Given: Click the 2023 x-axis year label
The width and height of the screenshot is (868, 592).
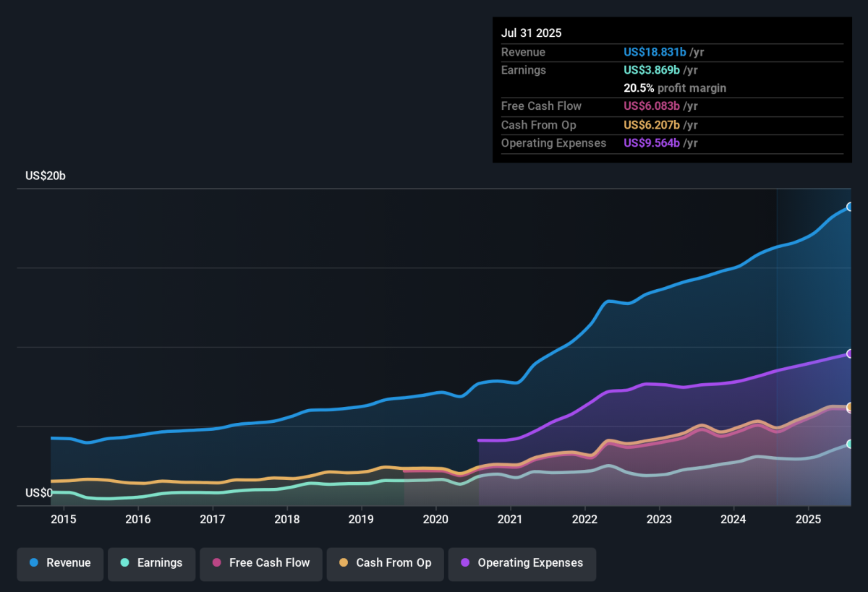Looking at the screenshot, I should (x=659, y=519).
